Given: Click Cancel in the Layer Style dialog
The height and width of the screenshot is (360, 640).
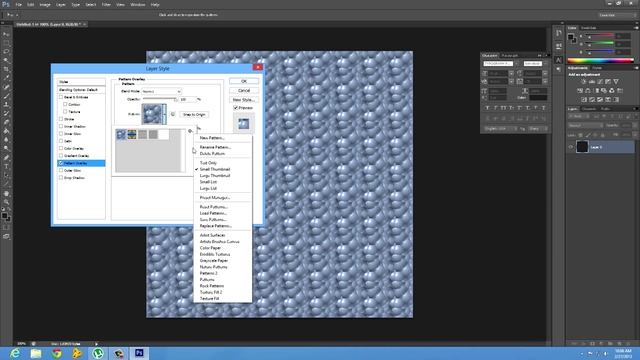Looking at the screenshot, I should pos(244,90).
